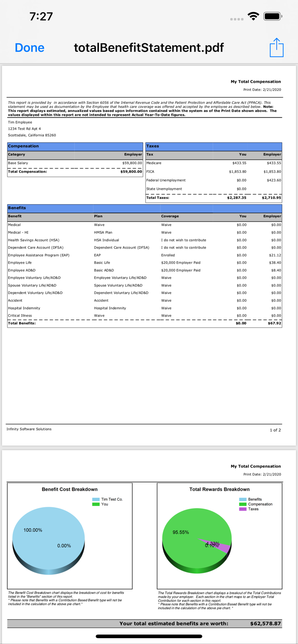Tap the Accident benefit label
The height and width of the screenshot is (644, 298).
tap(15, 301)
